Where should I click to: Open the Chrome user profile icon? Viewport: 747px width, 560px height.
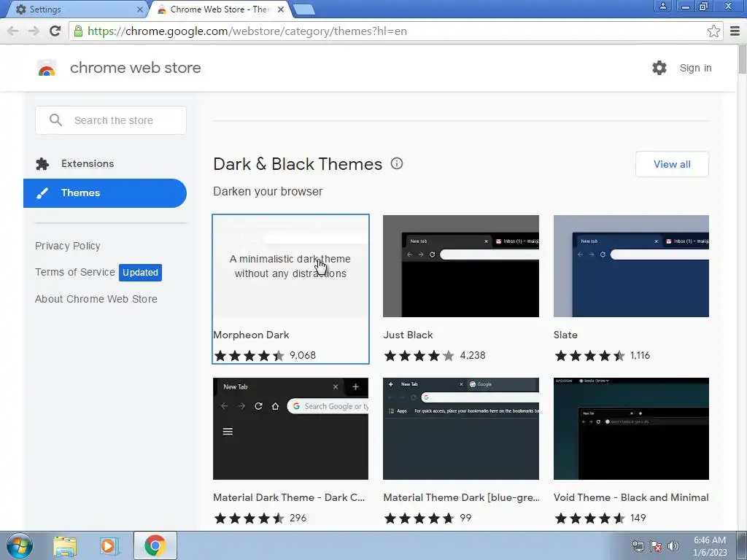point(662,7)
